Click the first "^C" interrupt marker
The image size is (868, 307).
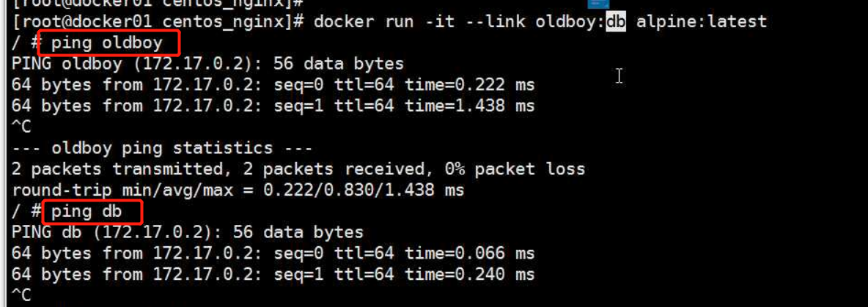point(21,127)
